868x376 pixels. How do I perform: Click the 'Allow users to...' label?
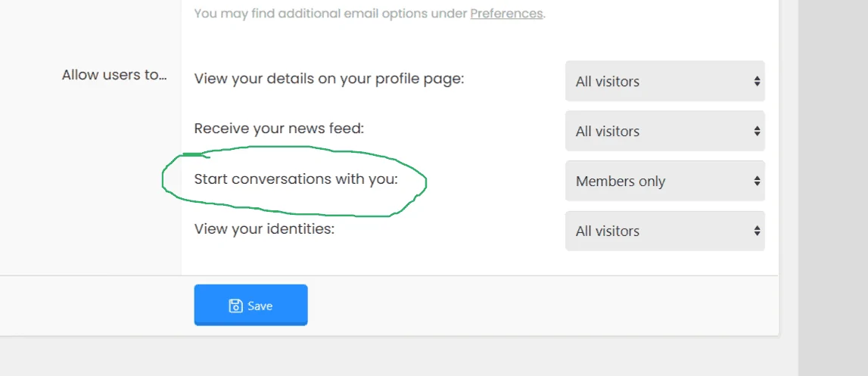click(114, 76)
